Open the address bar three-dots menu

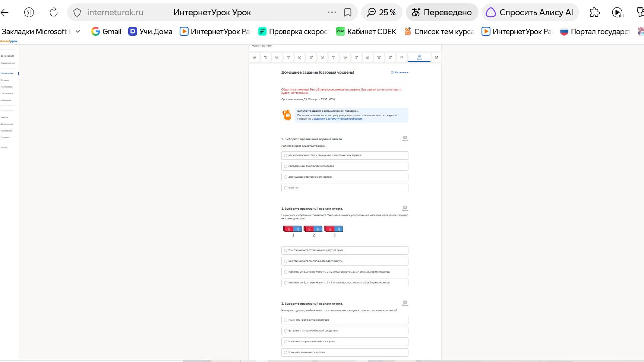click(332, 13)
